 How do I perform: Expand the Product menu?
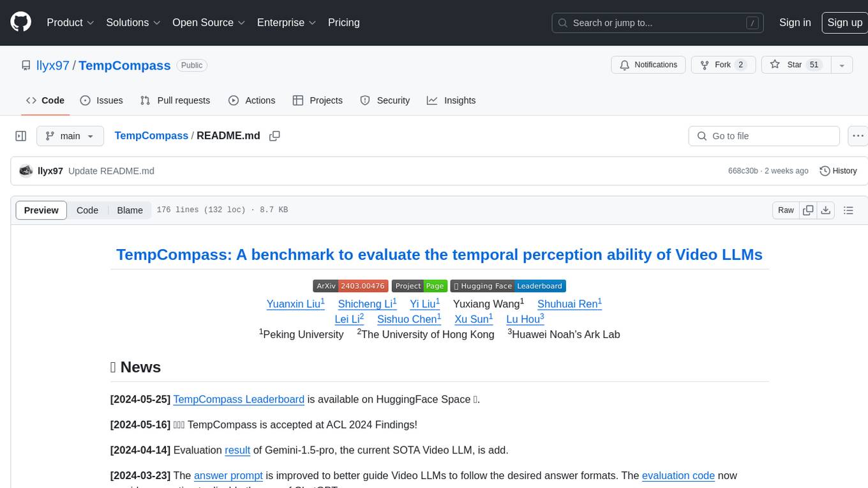point(70,22)
